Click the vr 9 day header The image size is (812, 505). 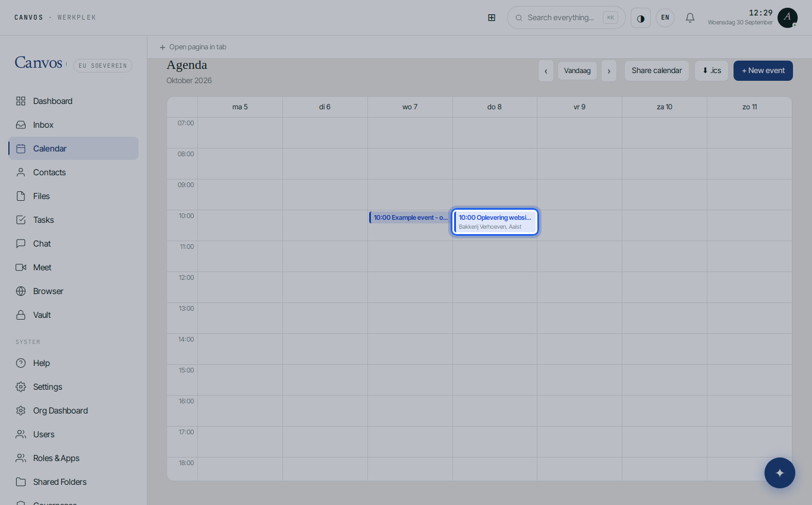pyautogui.click(x=580, y=107)
